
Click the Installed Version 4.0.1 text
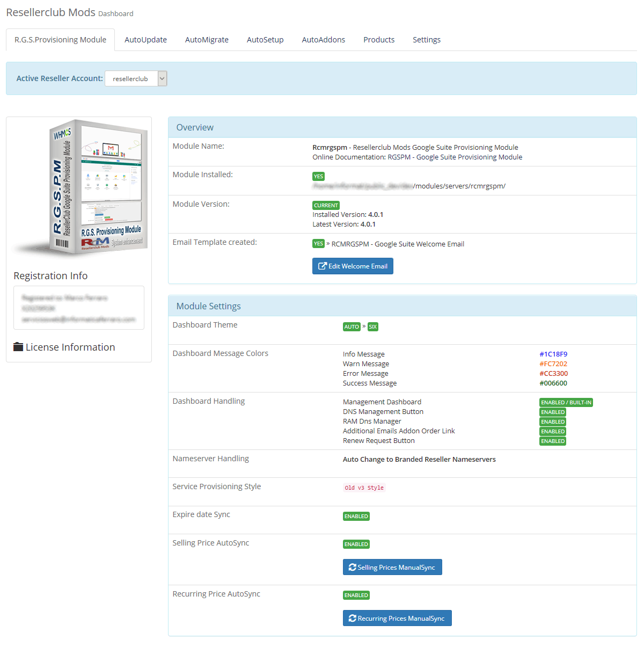(x=348, y=215)
